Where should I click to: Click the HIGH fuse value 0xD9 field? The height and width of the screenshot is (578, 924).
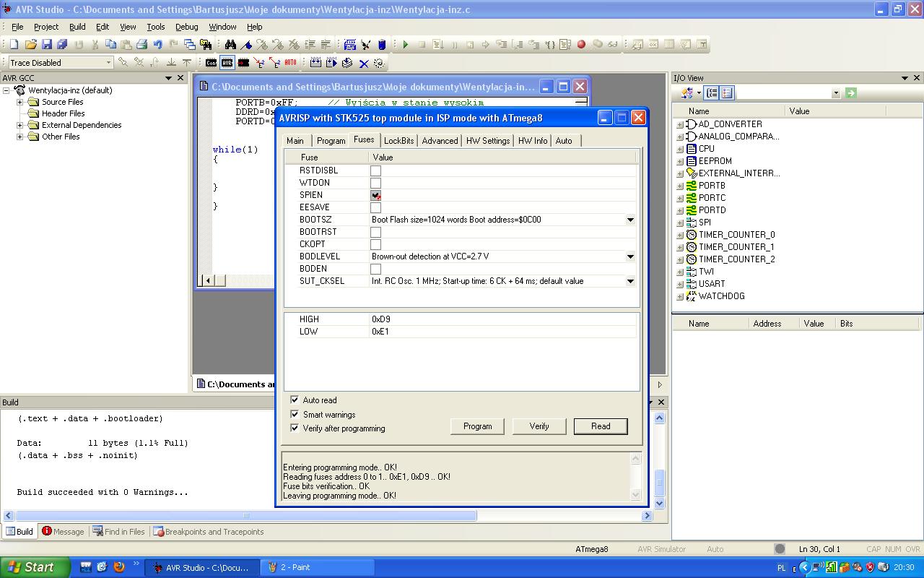[x=503, y=319]
